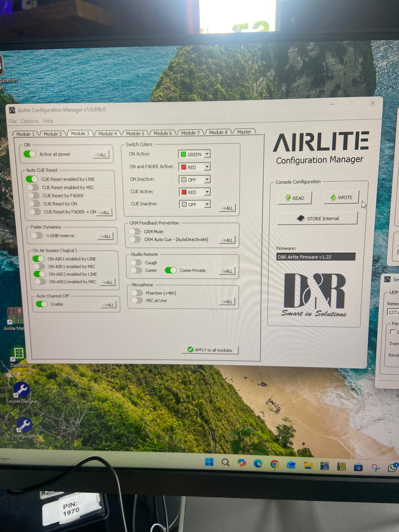
Task: Click ->ALL in Auto CUE Reset group
Action: (104, 212)
